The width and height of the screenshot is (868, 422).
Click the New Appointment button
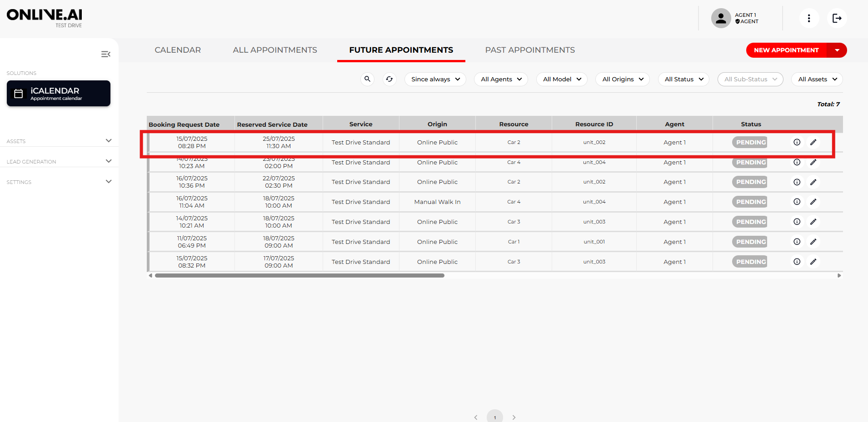click(786, 50)
